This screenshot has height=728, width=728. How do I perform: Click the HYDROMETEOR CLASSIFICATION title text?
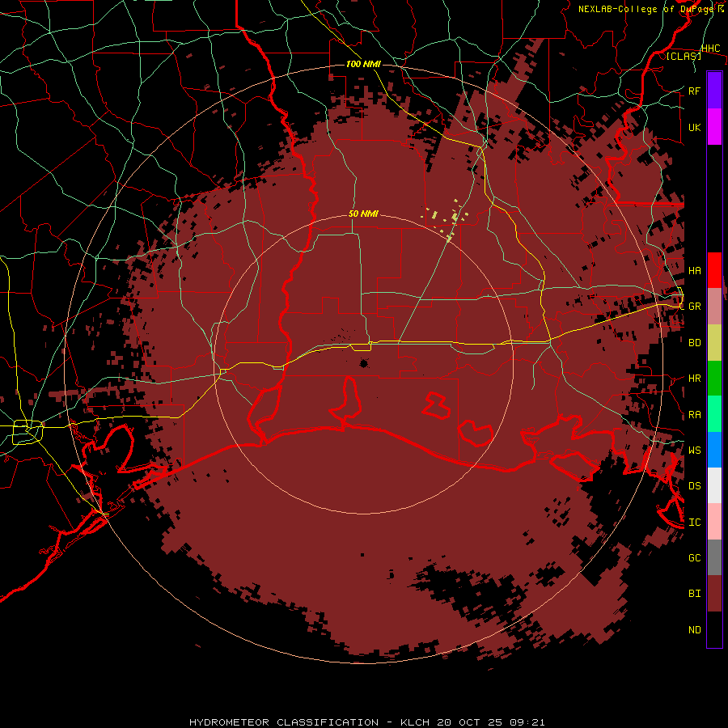coord(284,722)
